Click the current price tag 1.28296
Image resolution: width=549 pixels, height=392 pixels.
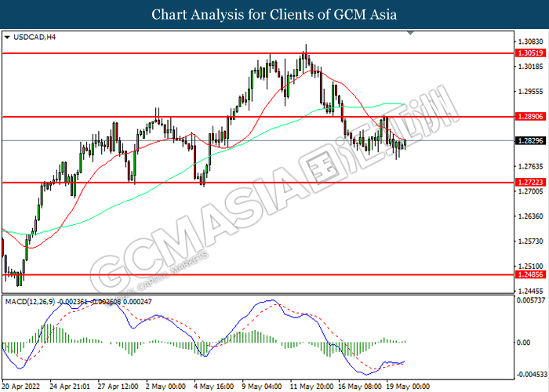pyautogui.click(x=530, y=140)
